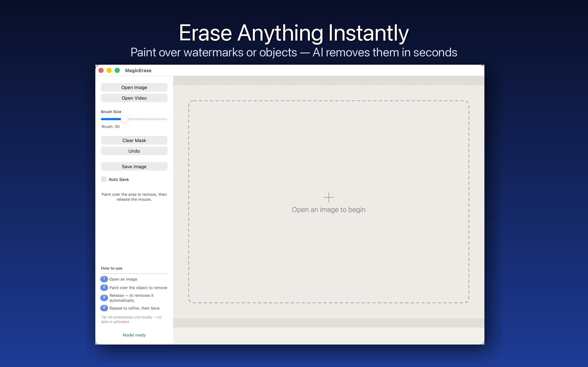Click step badge 2 about painting objects

click(104, 287)
